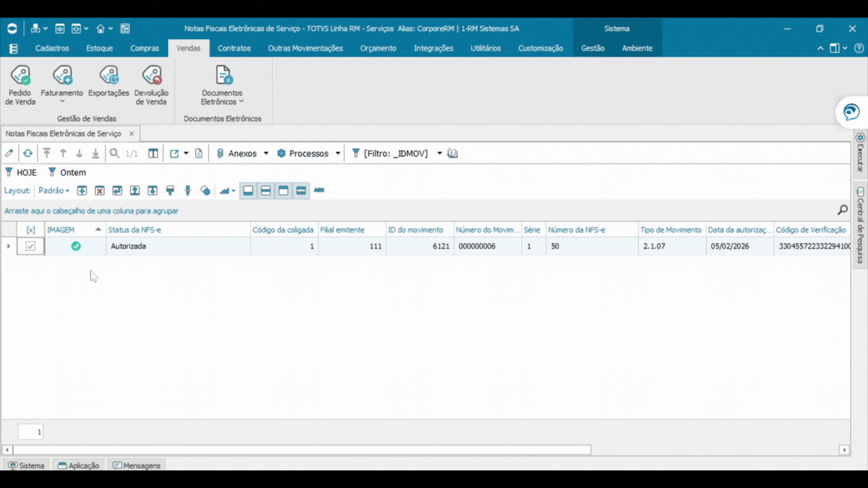Go to the previous record
Viewport: 868px width, 488px height.
(x=63, y=154)
